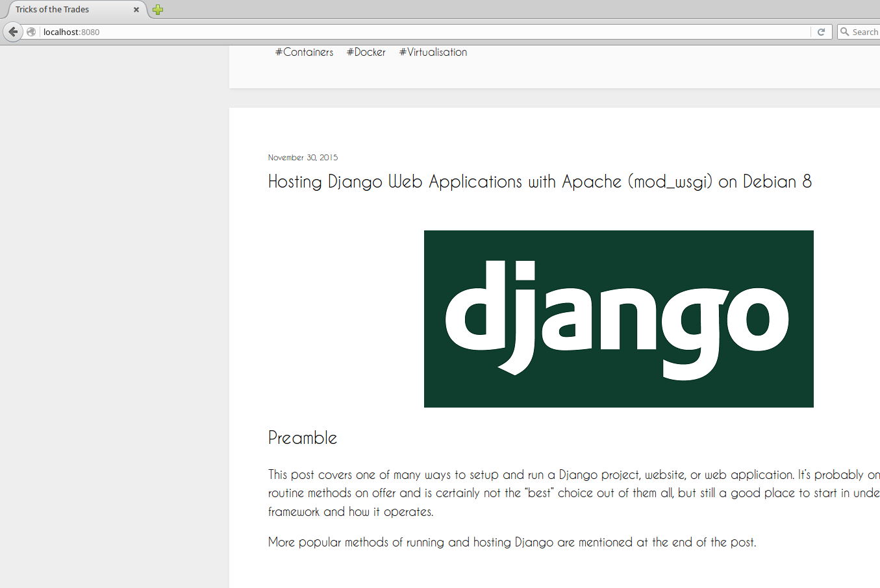Open the #Containers tag link
This screenshot has width=880, height=588.
[304, 52]
